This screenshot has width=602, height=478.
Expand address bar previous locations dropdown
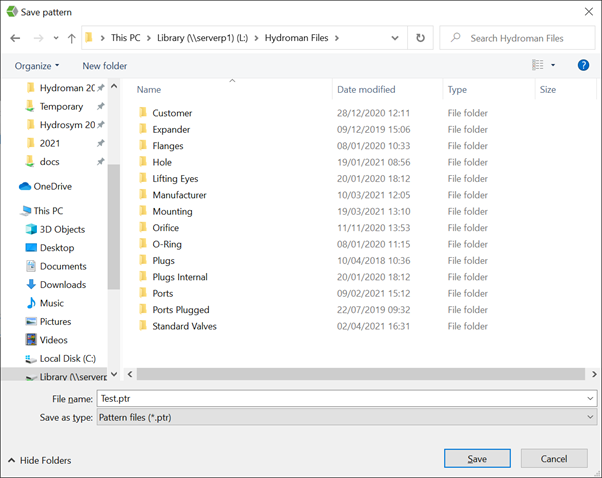point(395,38)
